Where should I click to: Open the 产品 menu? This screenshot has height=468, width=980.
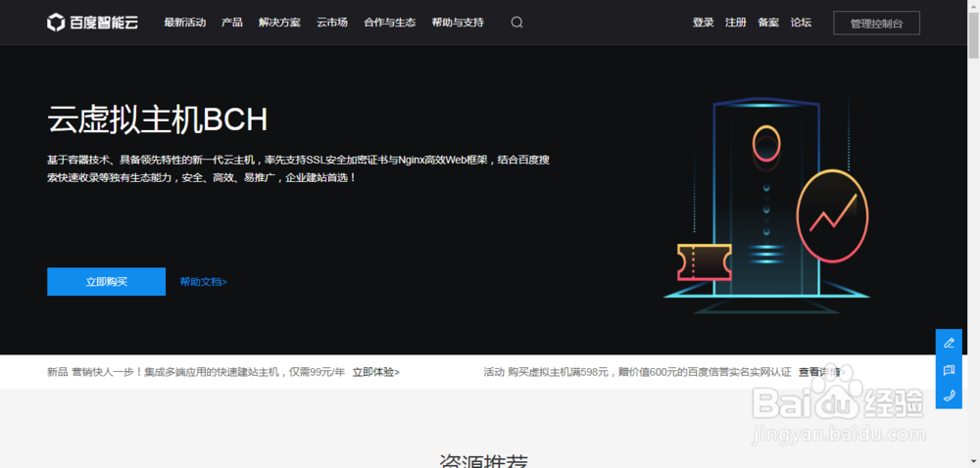coord(232,23)
